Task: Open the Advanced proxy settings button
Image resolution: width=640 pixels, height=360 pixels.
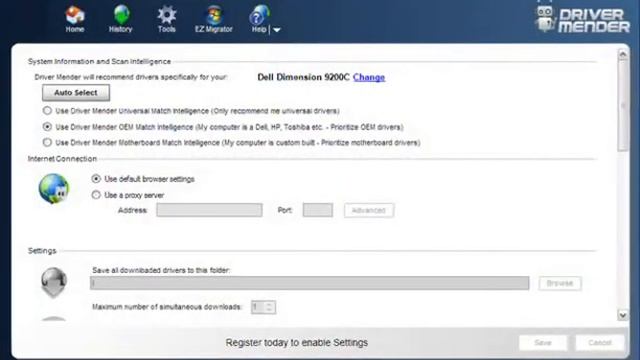Action: (369, 210)
